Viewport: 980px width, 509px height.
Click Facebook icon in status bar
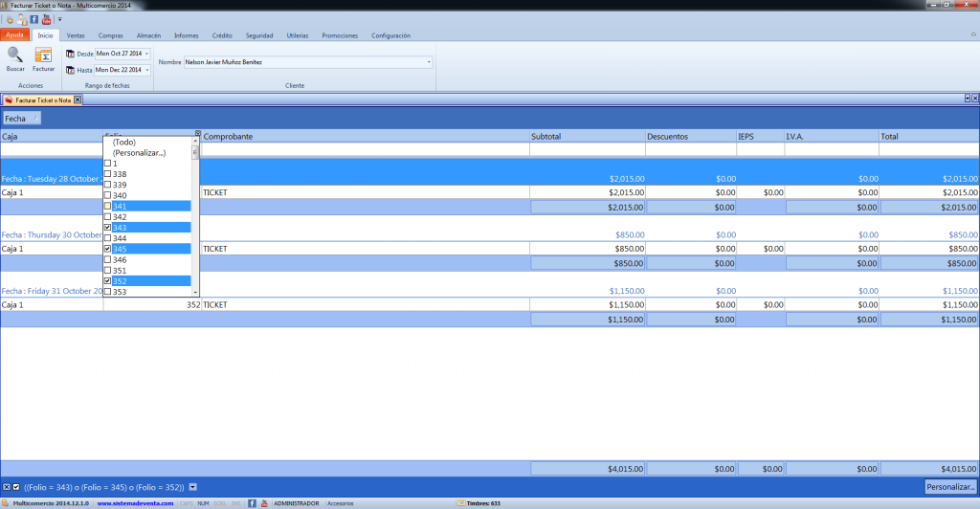(252, 503)
